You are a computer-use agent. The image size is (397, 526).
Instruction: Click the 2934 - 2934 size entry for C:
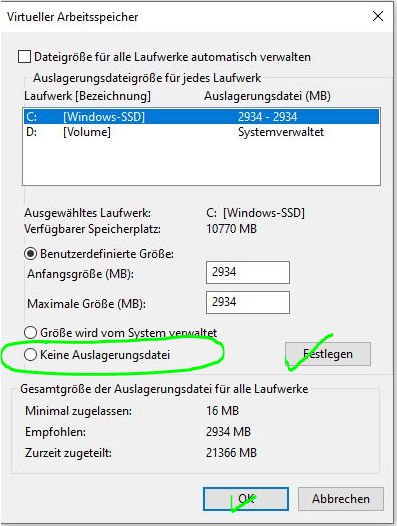click(267, 117)
